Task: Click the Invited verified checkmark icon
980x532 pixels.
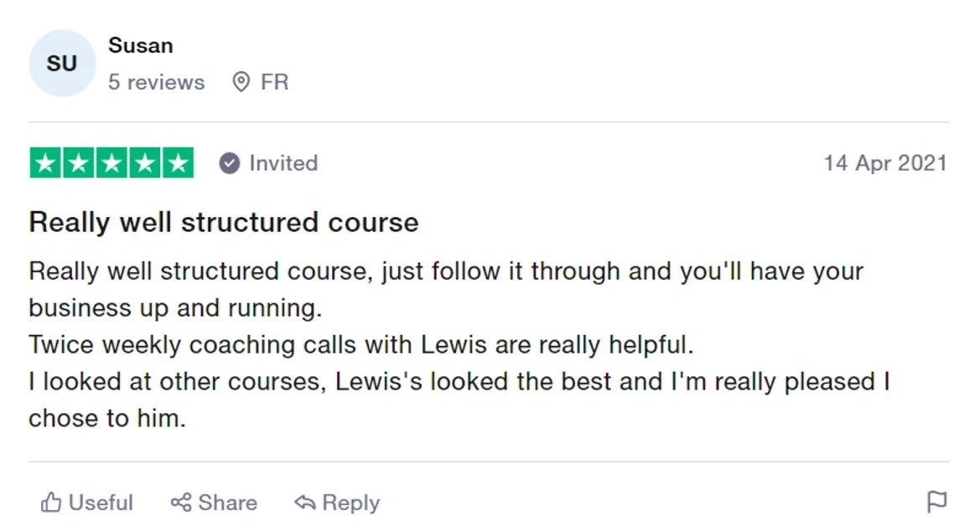Action: 229,163
